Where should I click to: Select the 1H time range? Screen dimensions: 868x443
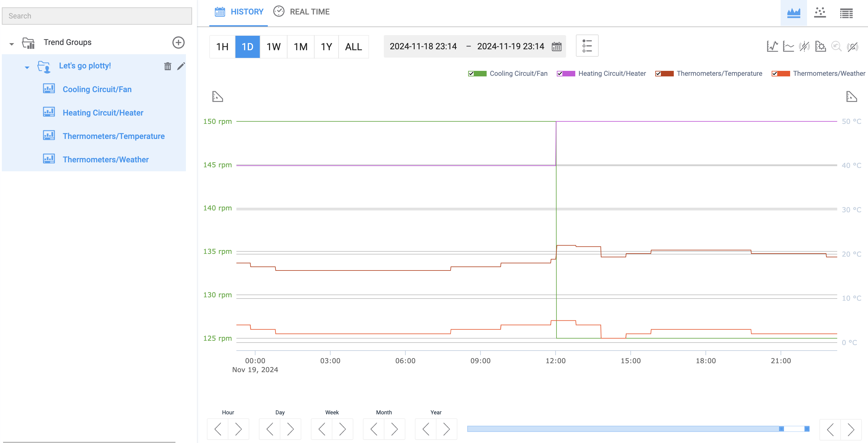[x=222, y=47]
